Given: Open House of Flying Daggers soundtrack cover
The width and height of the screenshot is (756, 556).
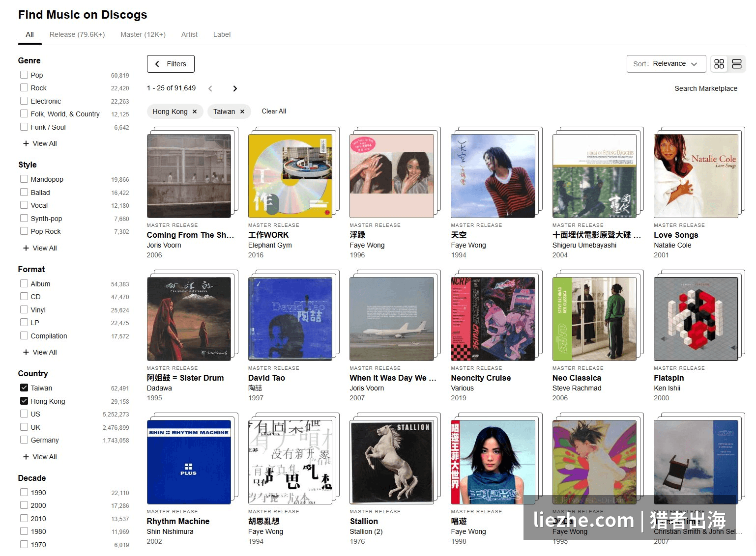Looking at the screenshot, I should pos(594,176).
